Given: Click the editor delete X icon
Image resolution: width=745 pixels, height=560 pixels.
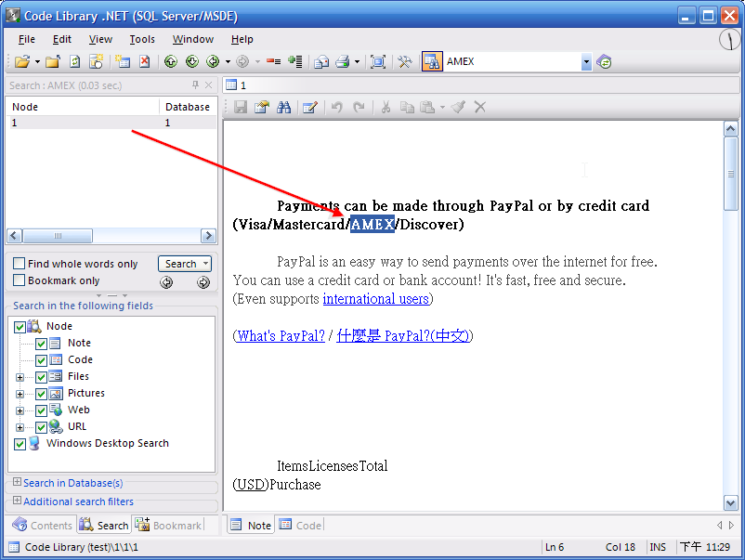Looking at the screenshot, I should [480, 107].
